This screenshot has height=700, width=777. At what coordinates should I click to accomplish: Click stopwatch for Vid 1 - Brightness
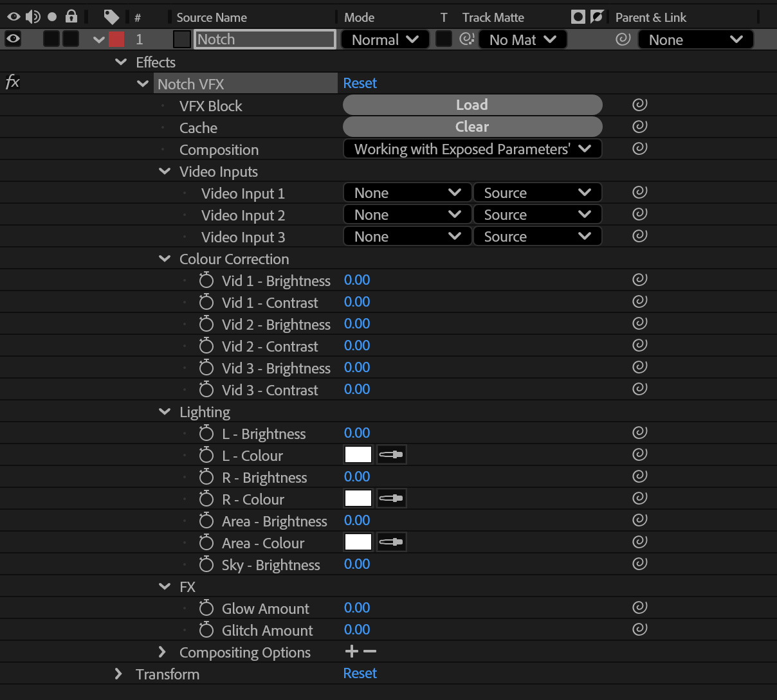click(206, 280)
